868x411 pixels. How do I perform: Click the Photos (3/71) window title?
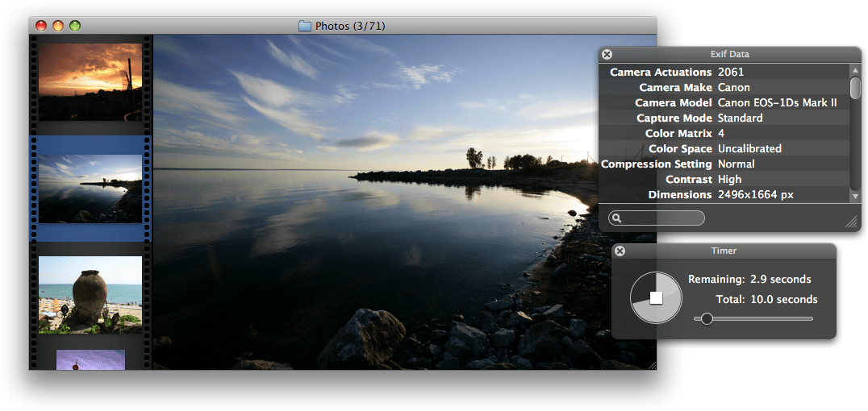(x=350, y=26)
